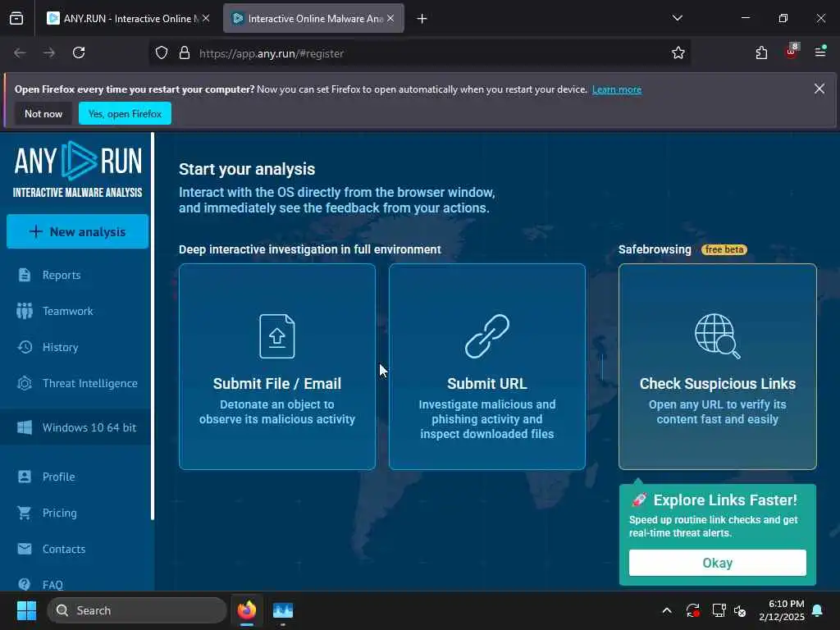Image resolution: width=840 pixels, height=630 pixels.
Task: Click the sidebar vertical scrollbar
Action: point(153,326)
